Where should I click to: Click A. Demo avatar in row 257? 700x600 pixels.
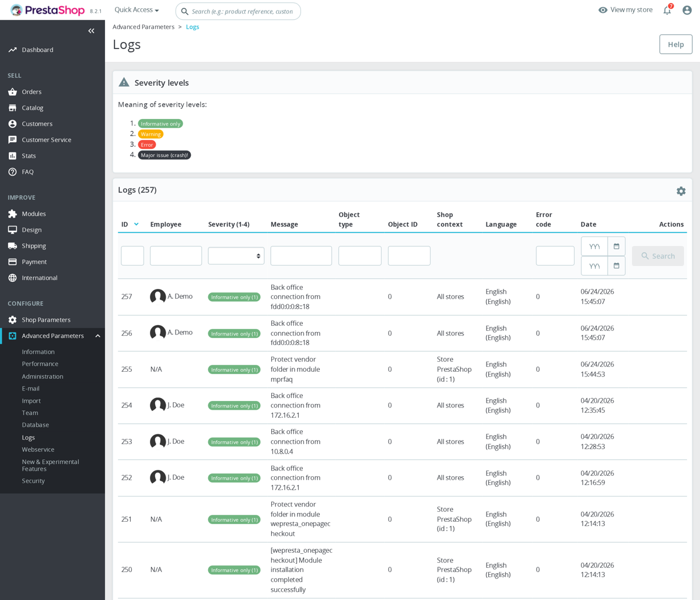157,296
